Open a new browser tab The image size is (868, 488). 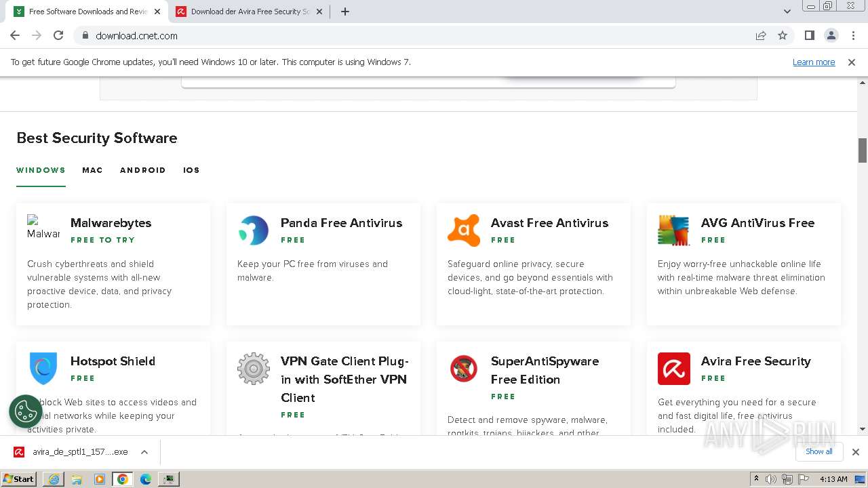(344, 12)
